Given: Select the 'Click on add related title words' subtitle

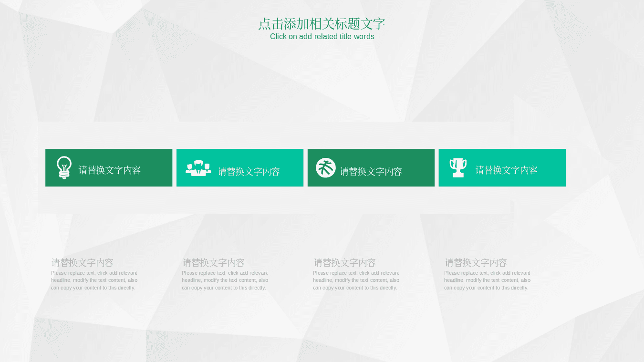Looking at the screenshot, I should point(322,37).
